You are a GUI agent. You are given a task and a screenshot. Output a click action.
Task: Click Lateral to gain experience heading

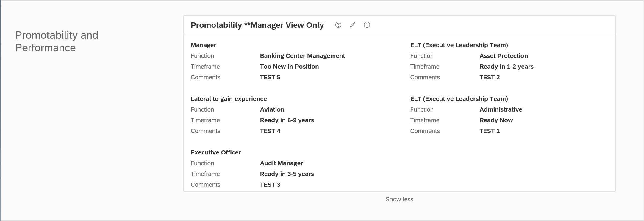[229, 99]
